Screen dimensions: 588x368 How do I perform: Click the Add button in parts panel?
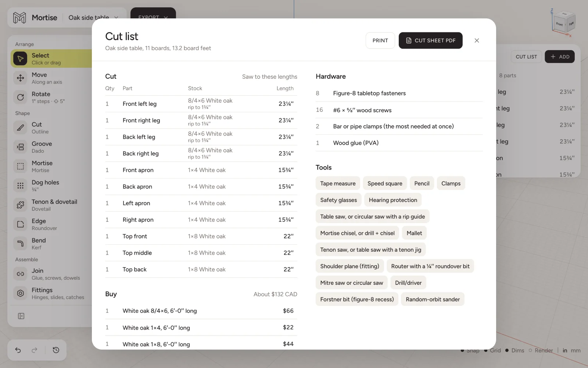pos(560,57)
